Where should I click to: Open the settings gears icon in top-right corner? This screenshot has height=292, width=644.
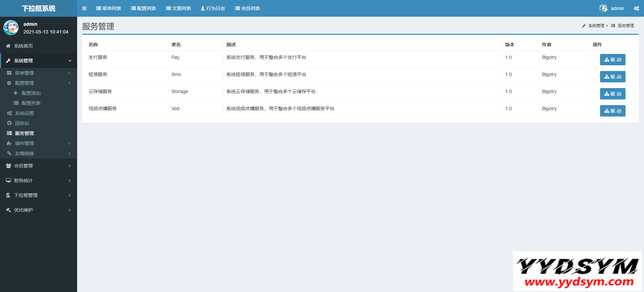636,8
